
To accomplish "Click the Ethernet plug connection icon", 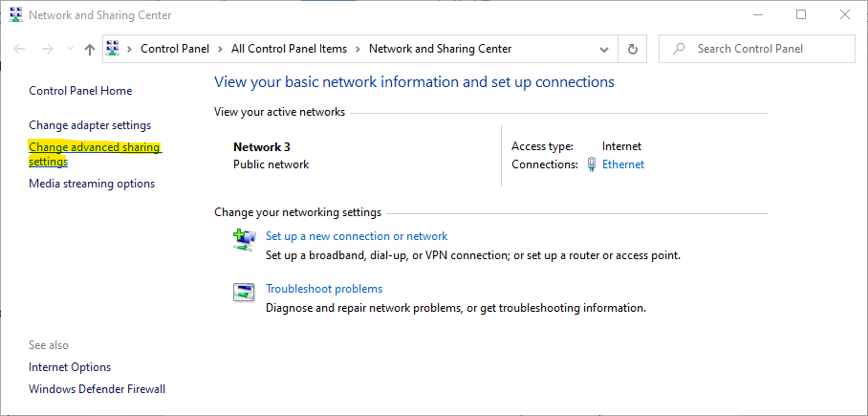I will tap(592, 164).
